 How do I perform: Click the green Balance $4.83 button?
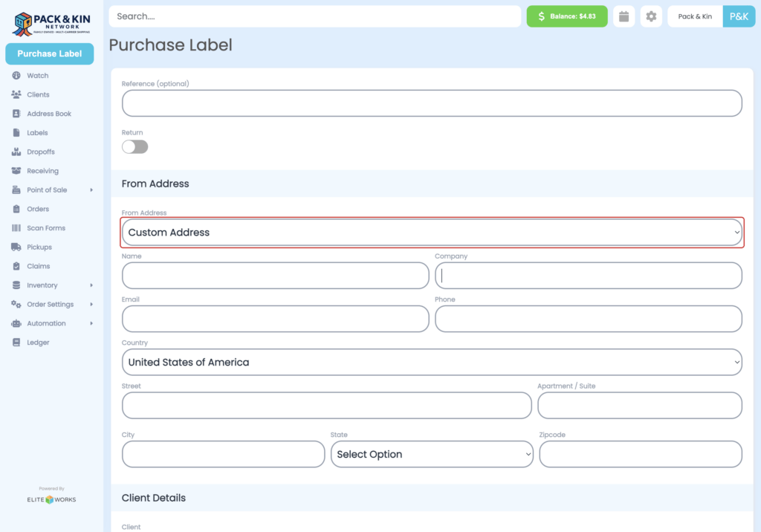tap(566, 16)
